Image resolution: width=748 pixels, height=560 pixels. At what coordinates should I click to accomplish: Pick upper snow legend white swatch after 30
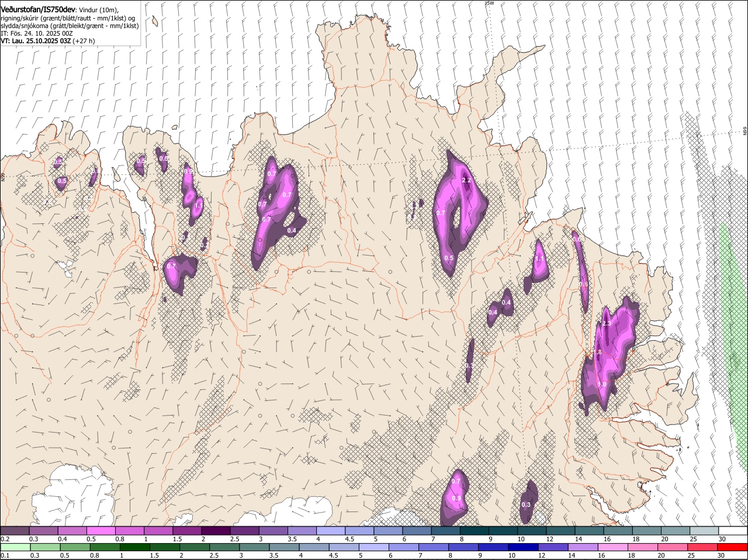(x=733, y=530)
